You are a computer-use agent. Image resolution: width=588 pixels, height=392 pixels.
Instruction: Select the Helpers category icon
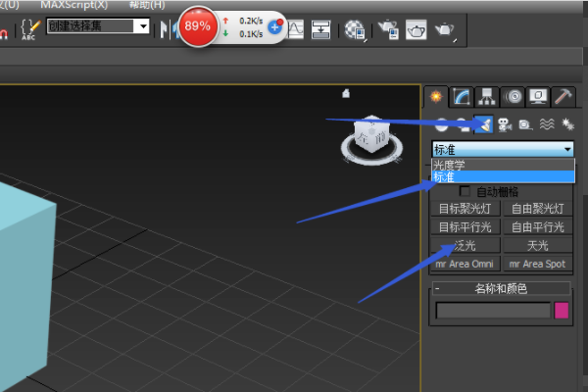[524, 124]
